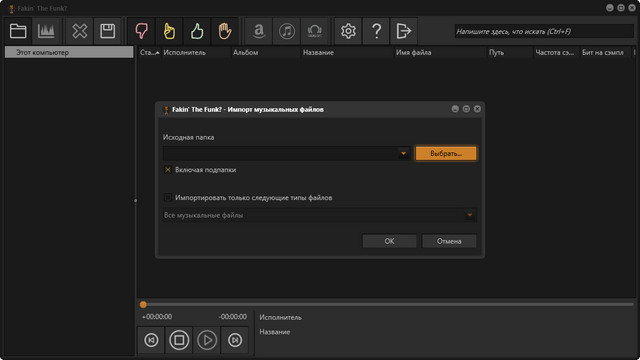Click the Amazon search icon
This screenshot has width=640, height=360.
tap(259, 31)
